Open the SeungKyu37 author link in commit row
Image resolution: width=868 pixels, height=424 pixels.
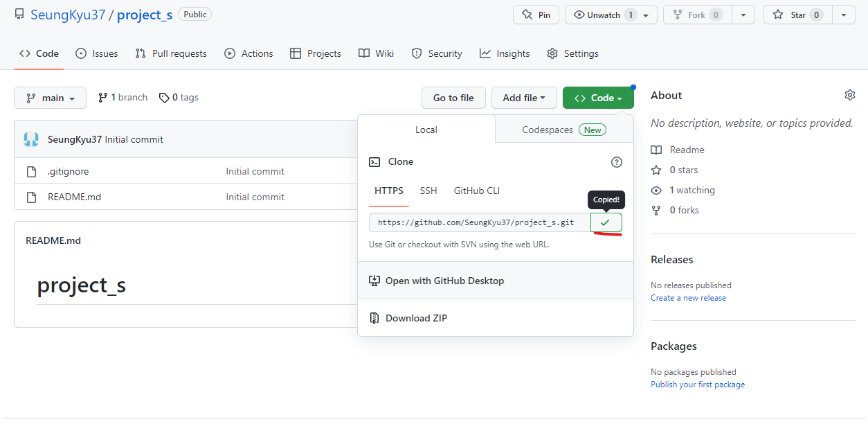coord(75,139)
